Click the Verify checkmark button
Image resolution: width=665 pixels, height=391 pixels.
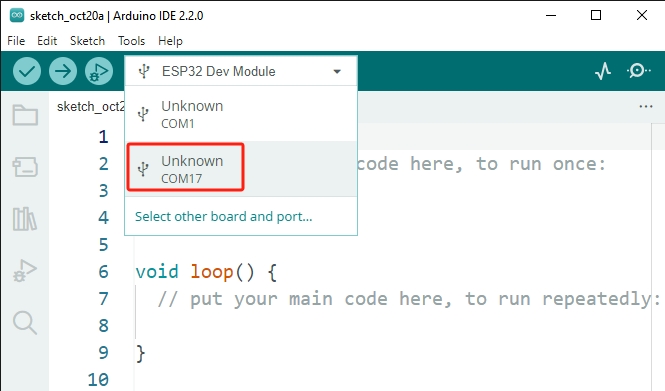point(27,71)
